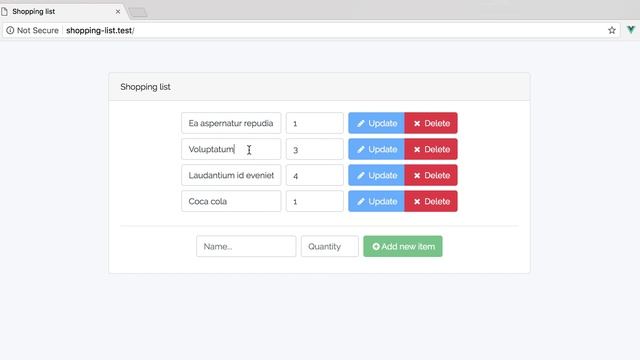Click the Add new item button
Viewport: 640px width, 360px height.
(403, 247)
